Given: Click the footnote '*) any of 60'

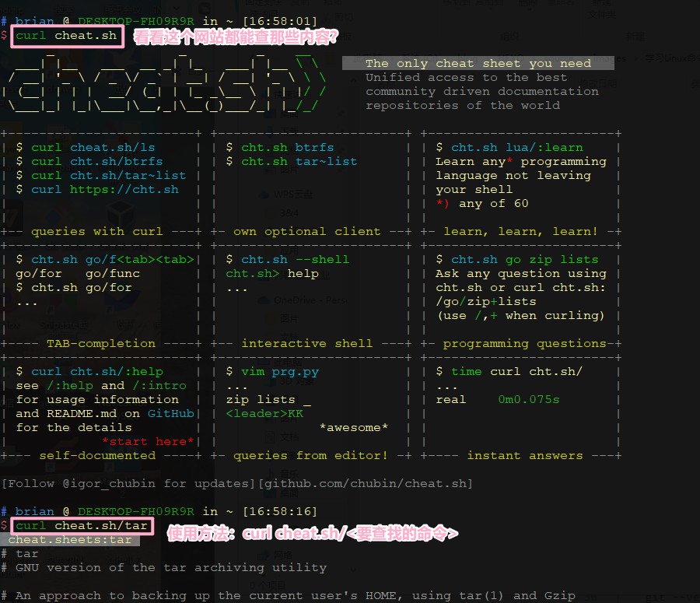Looking at the screenshot, I should point(482,203).
